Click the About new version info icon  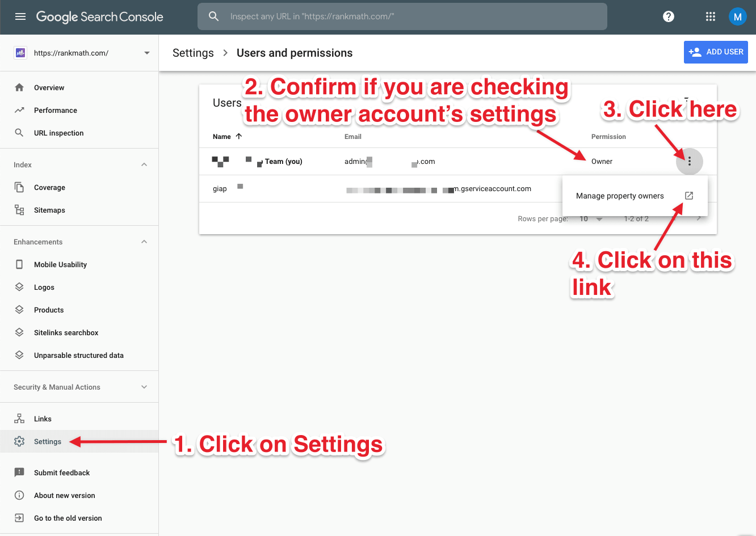click(x=19, y=495)
